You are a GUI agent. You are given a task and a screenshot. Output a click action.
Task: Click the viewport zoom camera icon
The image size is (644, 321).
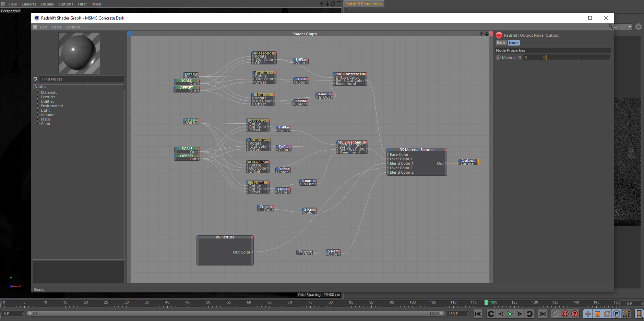tap(327, 4)
